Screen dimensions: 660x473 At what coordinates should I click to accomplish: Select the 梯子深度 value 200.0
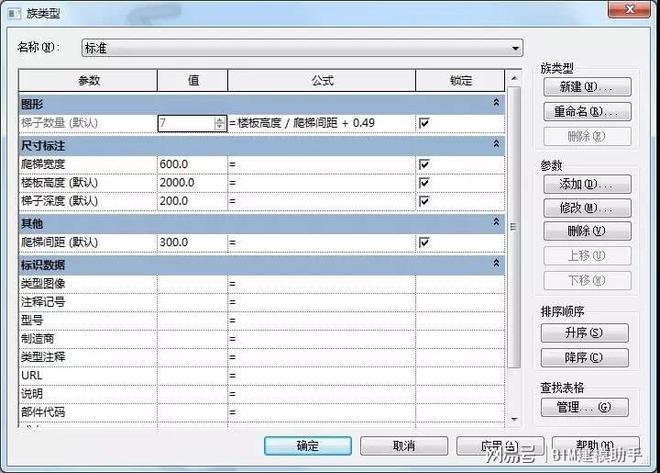click(192, 201)
